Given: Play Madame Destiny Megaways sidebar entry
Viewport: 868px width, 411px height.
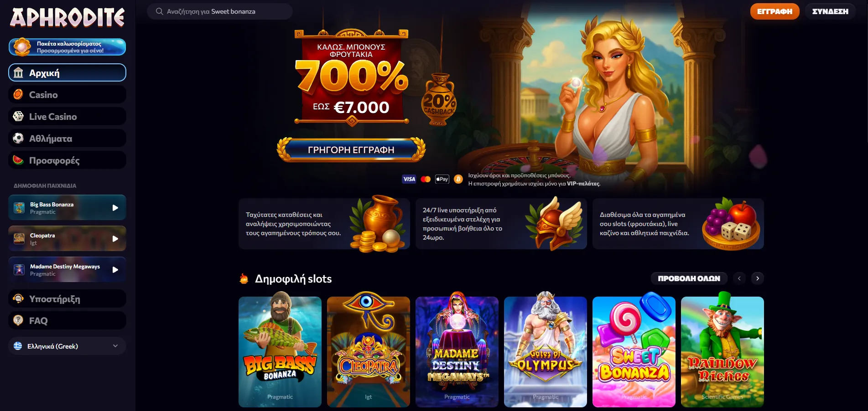Looking at the screenshot, I should click(67, 270).
